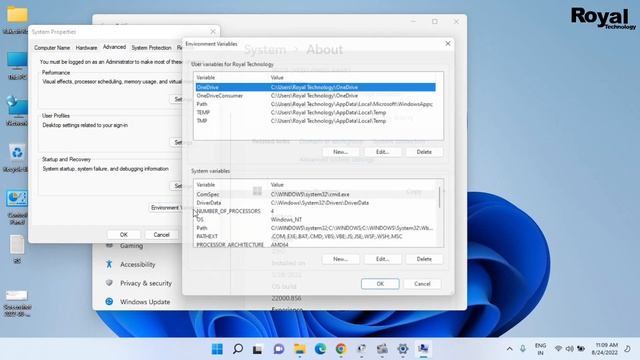This screenshot has height=360, width=640.
Task: Click Cancel in System Properties window
Action: click(161, 235)
